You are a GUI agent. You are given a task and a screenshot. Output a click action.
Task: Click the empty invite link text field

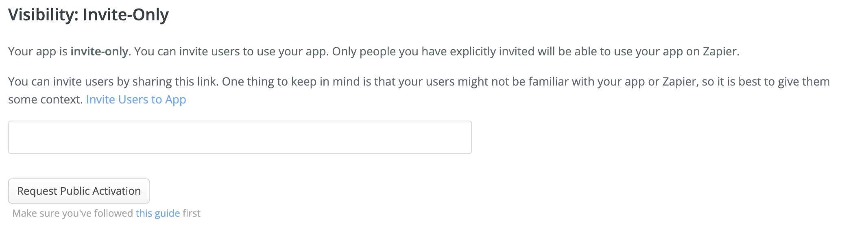tap(240, 137)
